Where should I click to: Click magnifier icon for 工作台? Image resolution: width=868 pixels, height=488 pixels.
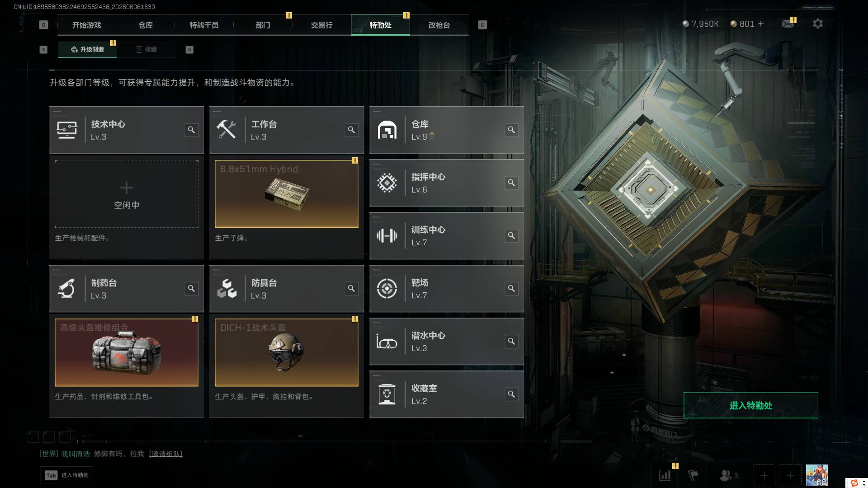pos(351,130)
